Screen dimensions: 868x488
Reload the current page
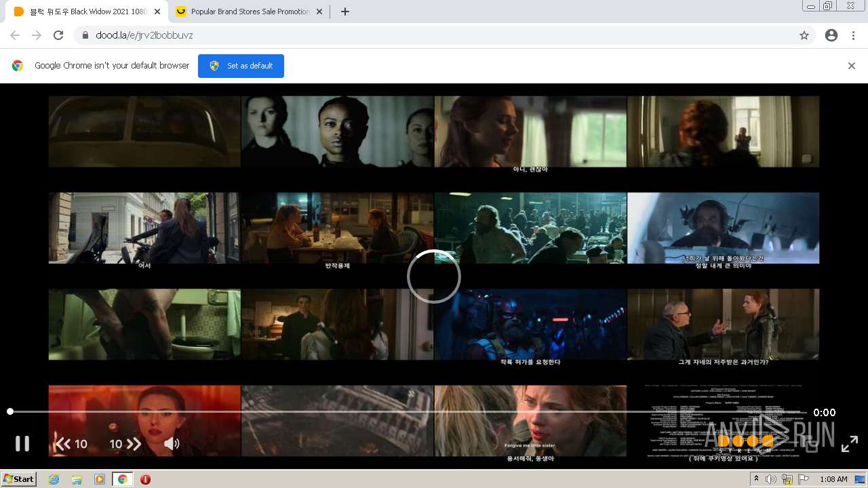(x=58, y=35)
